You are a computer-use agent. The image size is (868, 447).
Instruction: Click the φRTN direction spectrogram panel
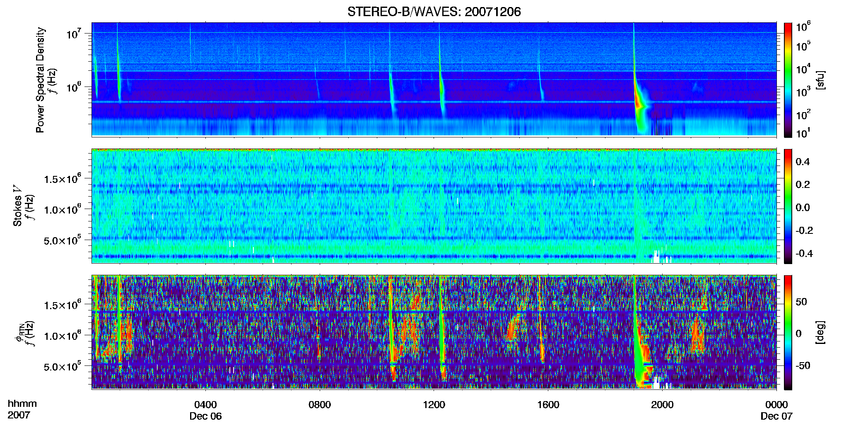(x=434, y=332)
